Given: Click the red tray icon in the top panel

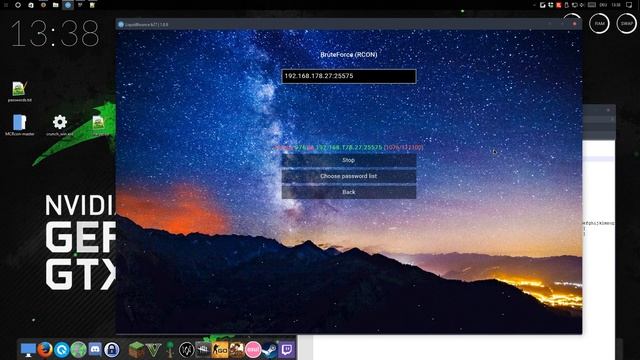Looking at the screenshot, I should tap(559, 5).
